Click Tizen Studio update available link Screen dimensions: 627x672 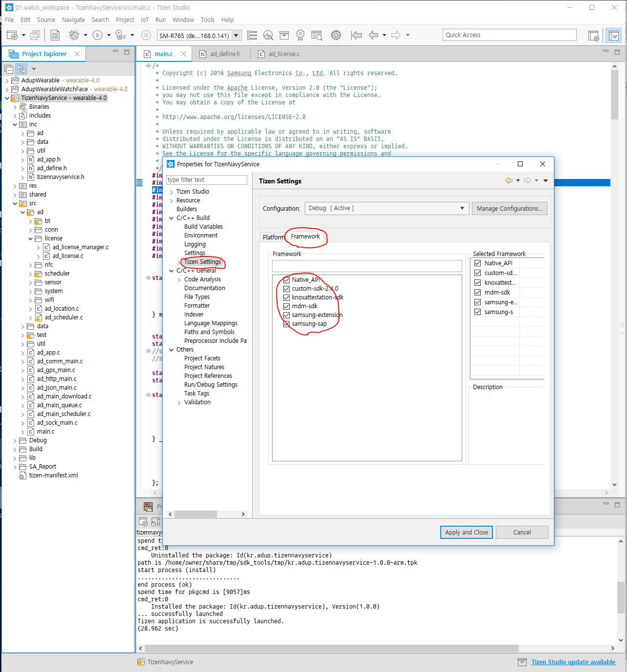point(573,662)
